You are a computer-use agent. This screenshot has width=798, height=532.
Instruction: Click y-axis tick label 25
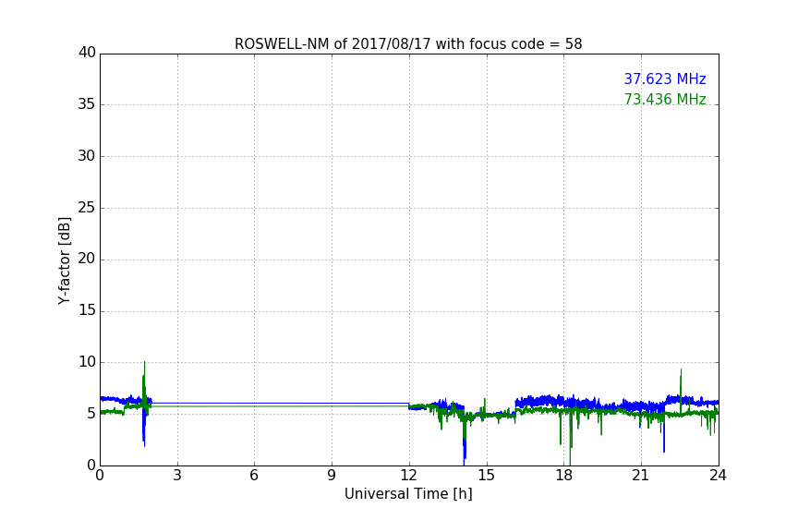87,208
